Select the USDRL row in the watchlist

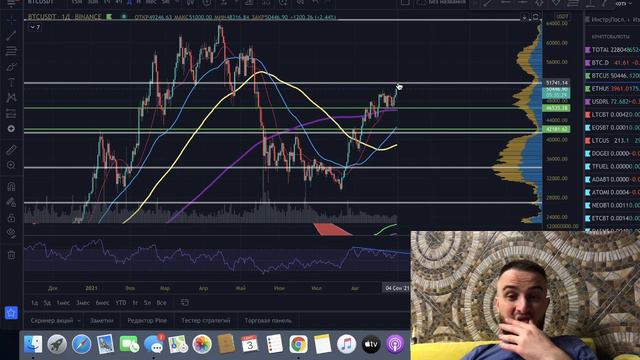pyautogui.click(x=612, y=102)
